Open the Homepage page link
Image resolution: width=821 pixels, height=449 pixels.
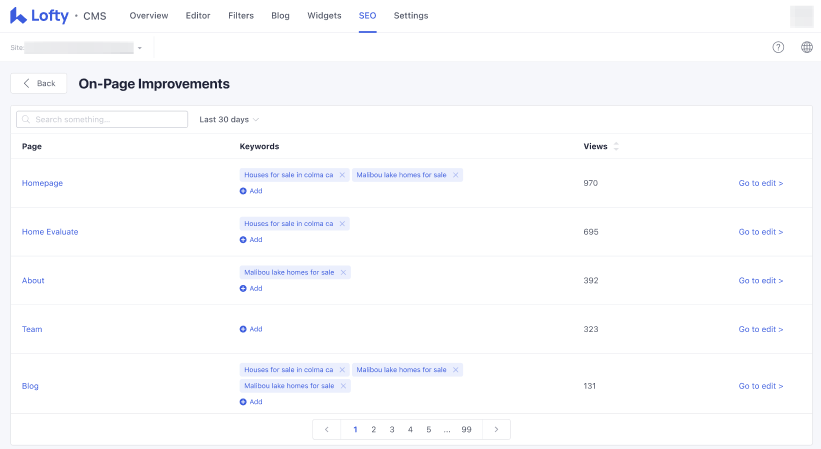[x=42, y=183]
